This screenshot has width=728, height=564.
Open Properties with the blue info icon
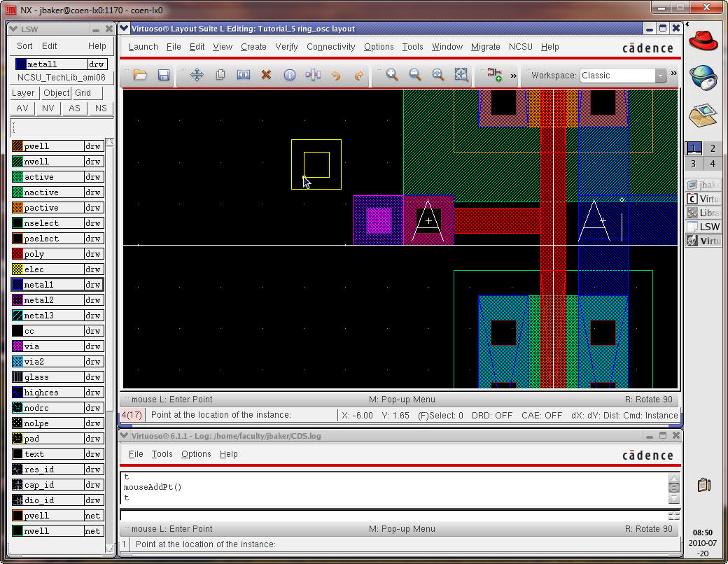[x=289, y=75]
